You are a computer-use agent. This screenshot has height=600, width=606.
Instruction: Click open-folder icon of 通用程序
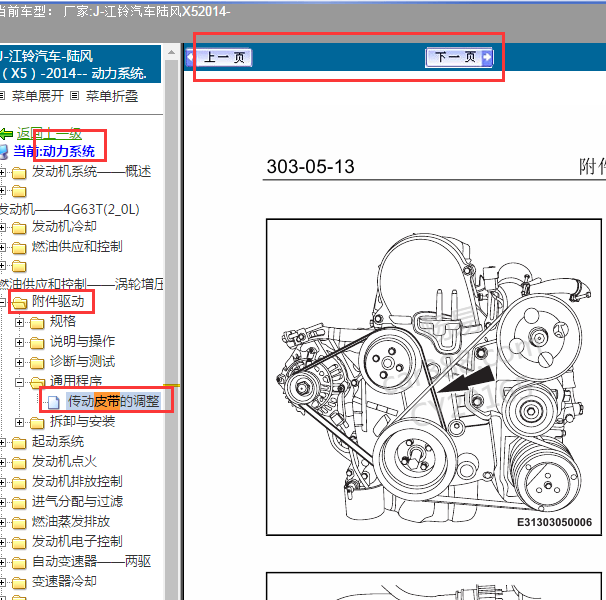click(x=37, y=383)
